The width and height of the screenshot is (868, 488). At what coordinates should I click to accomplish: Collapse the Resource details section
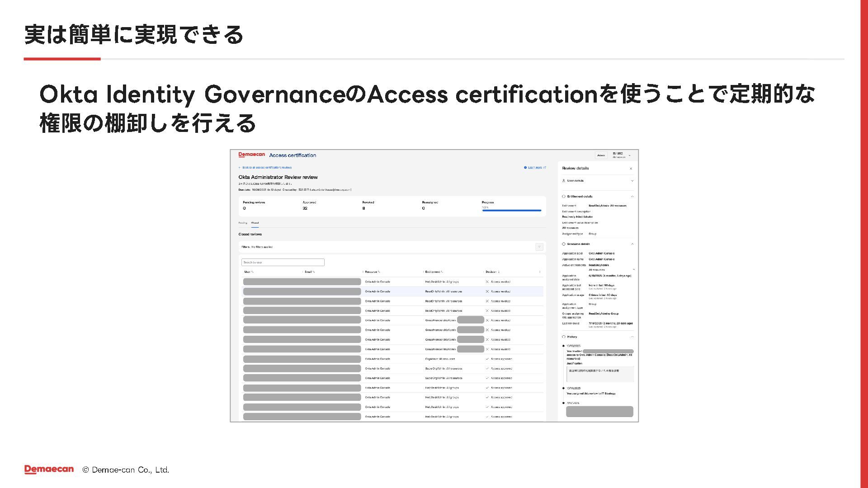632,244
